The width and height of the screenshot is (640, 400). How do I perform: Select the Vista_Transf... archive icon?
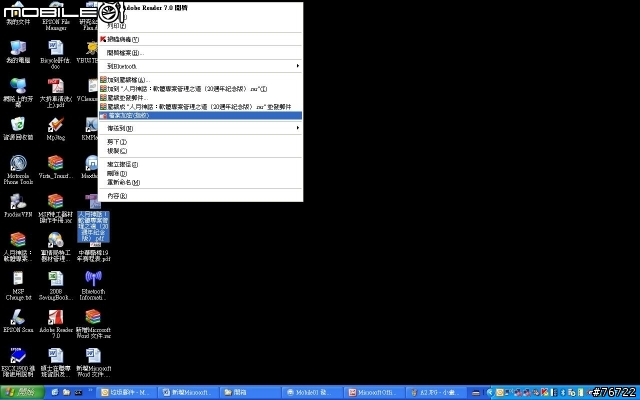pyautogui.click(x=56, y=167)
